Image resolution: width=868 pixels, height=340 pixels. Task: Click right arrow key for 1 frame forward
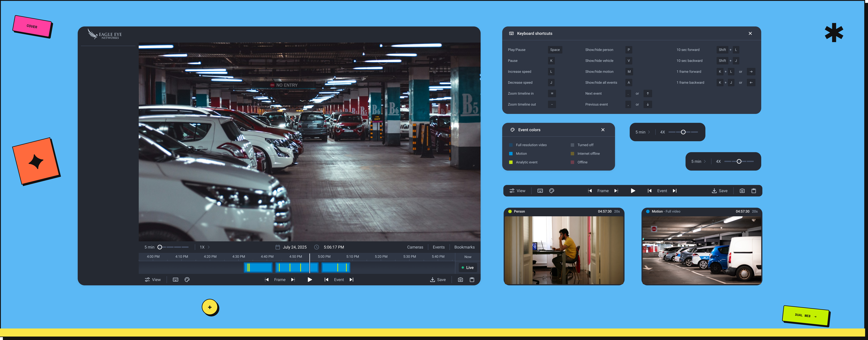pos(751,72)
